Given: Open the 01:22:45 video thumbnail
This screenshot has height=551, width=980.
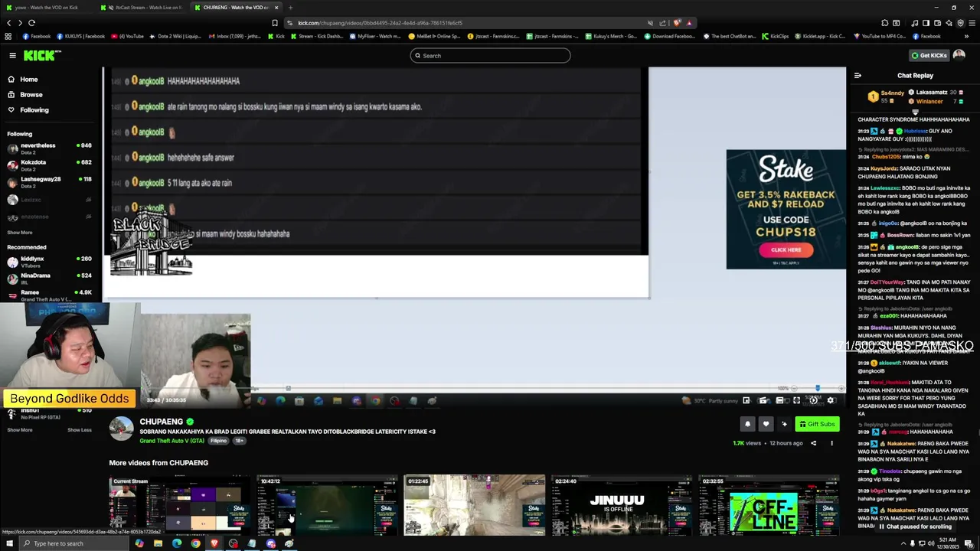Looking at the screenshot, I should tap(475, 505).
